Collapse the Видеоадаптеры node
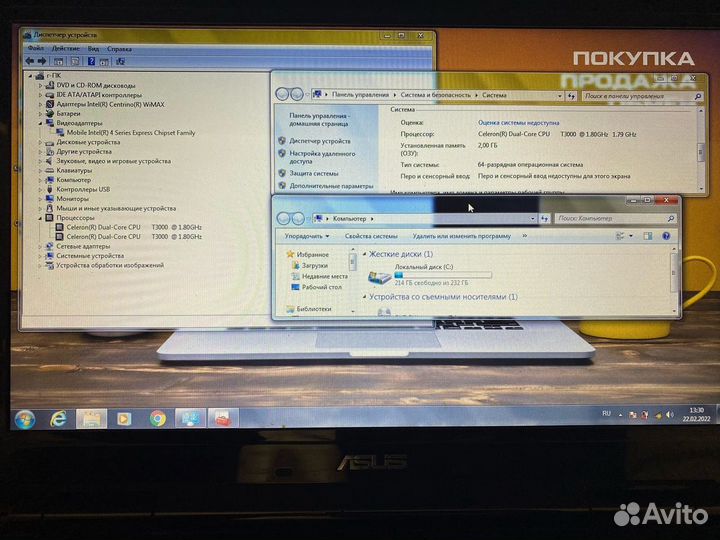 pos(40,123)
